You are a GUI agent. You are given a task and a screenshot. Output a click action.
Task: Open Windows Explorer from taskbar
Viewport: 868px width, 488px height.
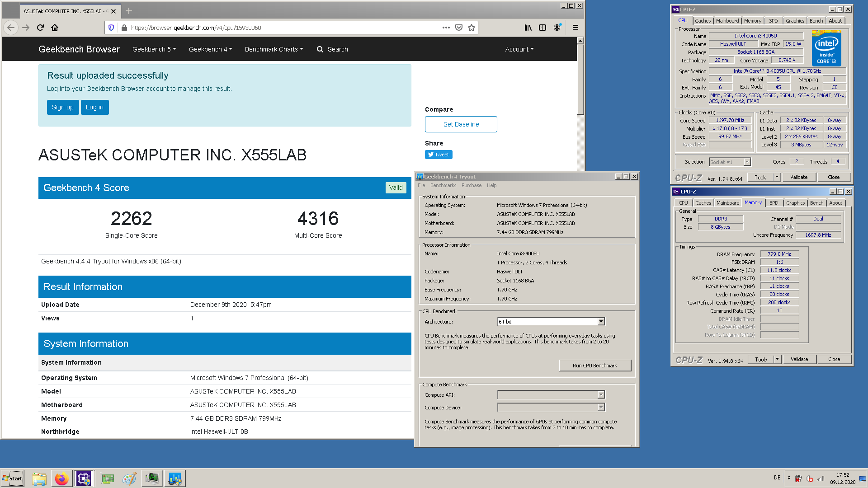(x=39, y=478)
